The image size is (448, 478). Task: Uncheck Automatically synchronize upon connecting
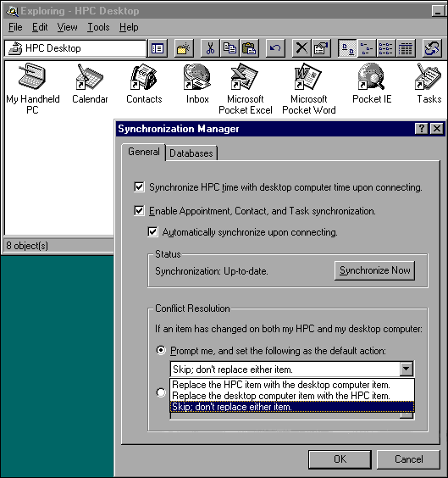[152, 232]
